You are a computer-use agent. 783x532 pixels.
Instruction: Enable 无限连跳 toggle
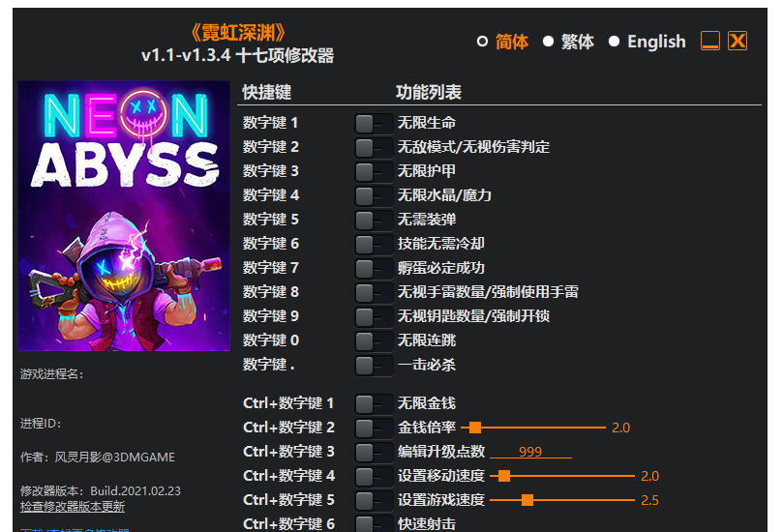[374, 340]
